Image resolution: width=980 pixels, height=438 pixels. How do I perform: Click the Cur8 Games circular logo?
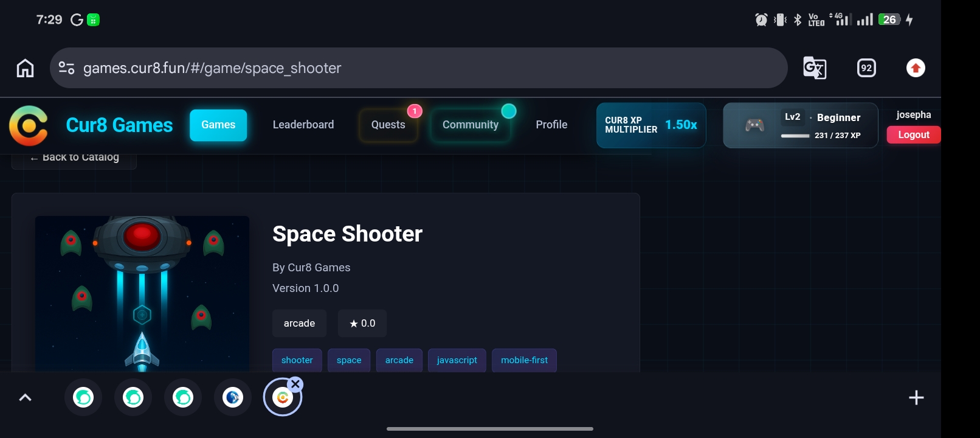point(29,126)
